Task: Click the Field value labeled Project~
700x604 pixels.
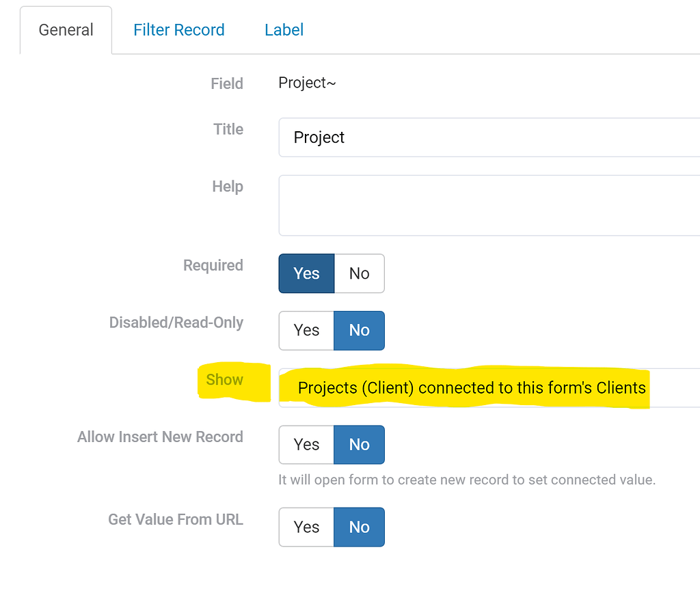Action: coord(307,83)
